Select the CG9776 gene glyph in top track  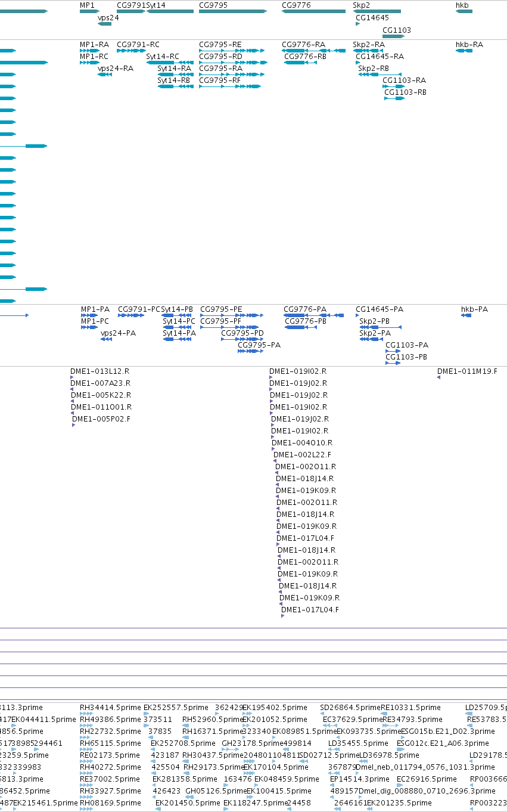(313, 11)
